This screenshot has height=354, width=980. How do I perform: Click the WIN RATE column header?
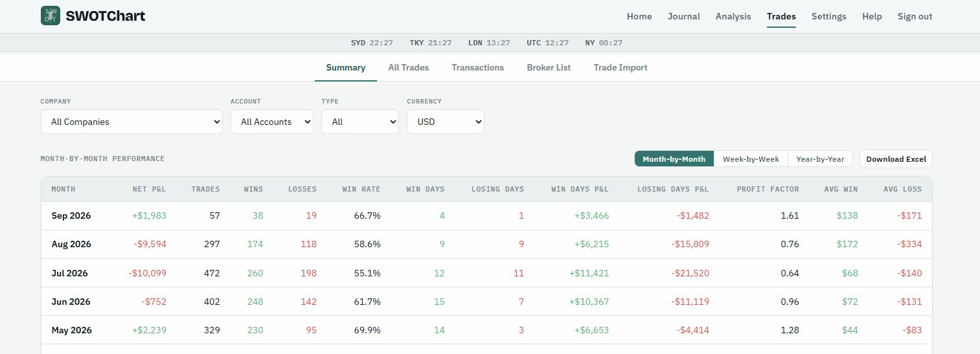[x=361, y=189]
